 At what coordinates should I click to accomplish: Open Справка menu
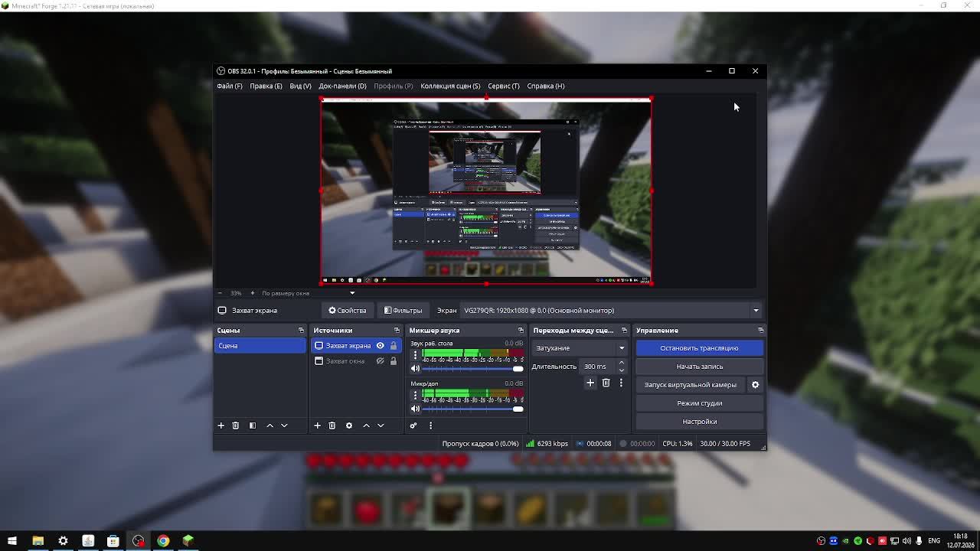(546, 86)
